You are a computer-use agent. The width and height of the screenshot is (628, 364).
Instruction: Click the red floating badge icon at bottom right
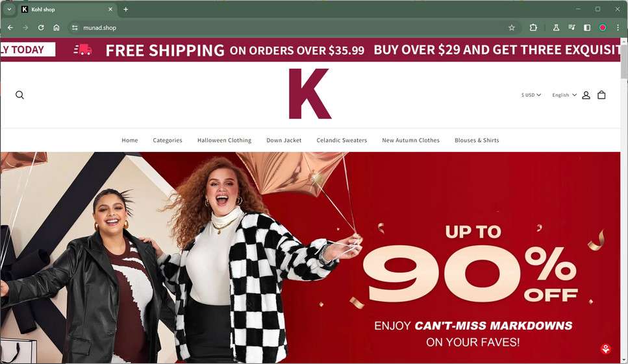[605, 349]
